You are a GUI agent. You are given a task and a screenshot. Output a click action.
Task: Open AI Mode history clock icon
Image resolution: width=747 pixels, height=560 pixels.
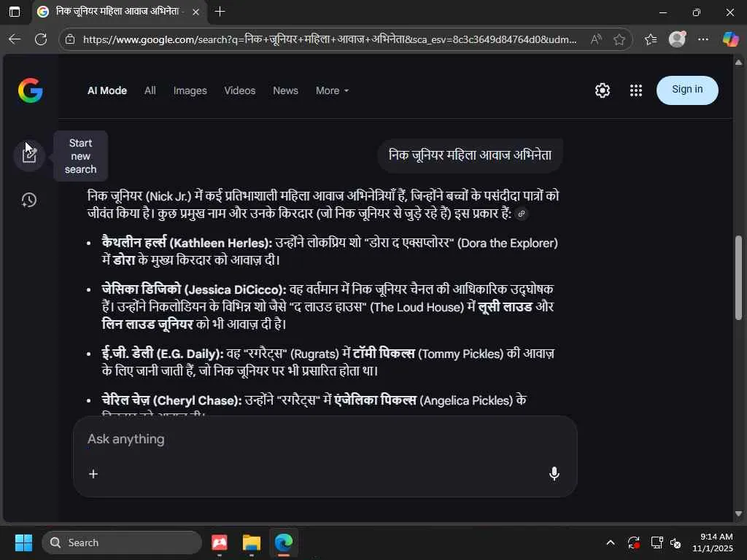click(29, 200)
